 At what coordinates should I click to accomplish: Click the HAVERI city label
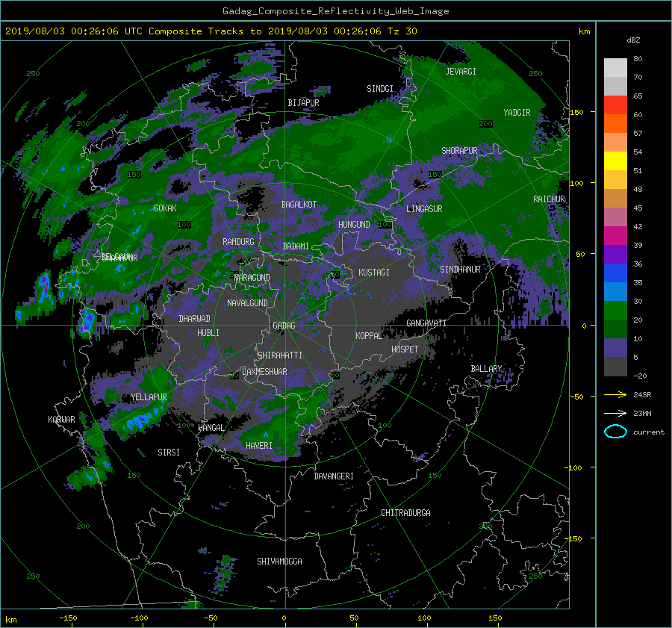pyautogui.click(x=259, y=446)
